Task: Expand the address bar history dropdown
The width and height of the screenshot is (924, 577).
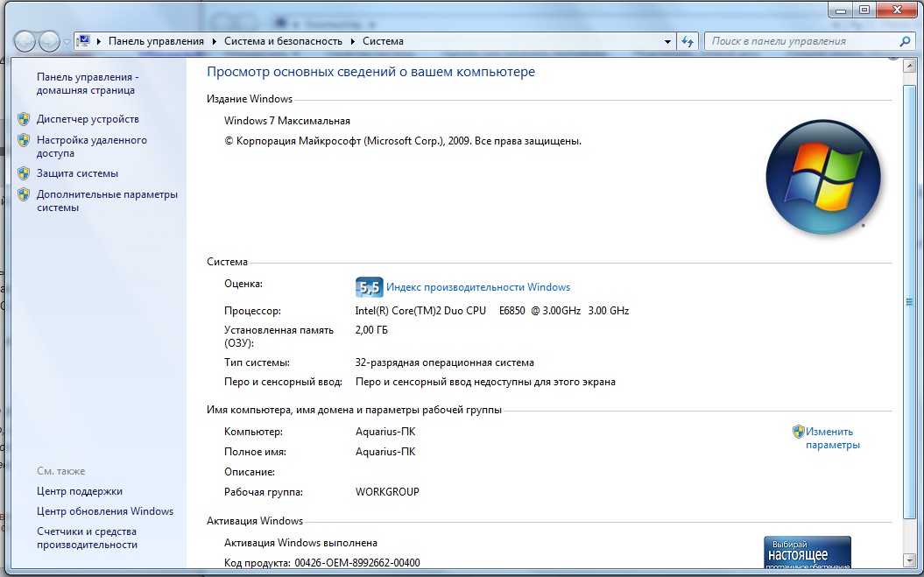Action: click(667, 41)
